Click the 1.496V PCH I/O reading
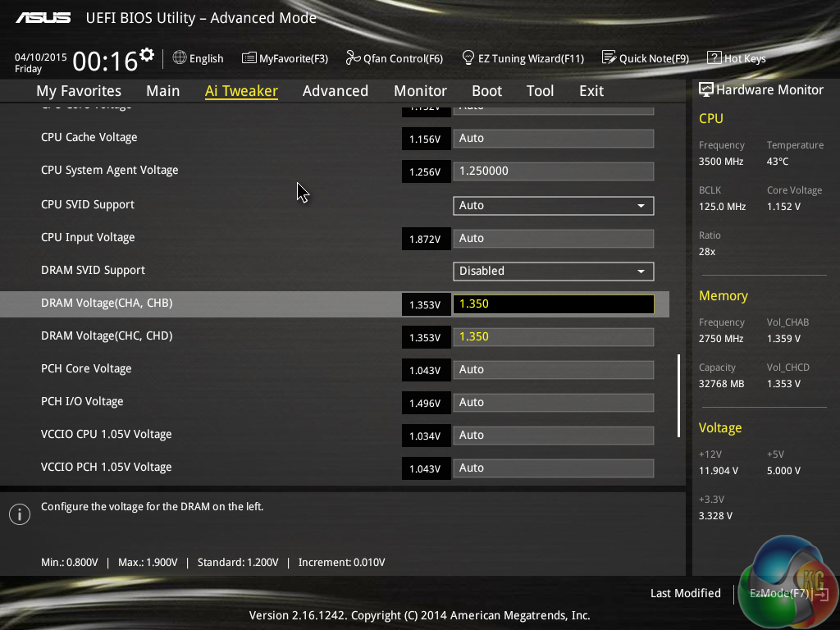 tap(426, 404)
